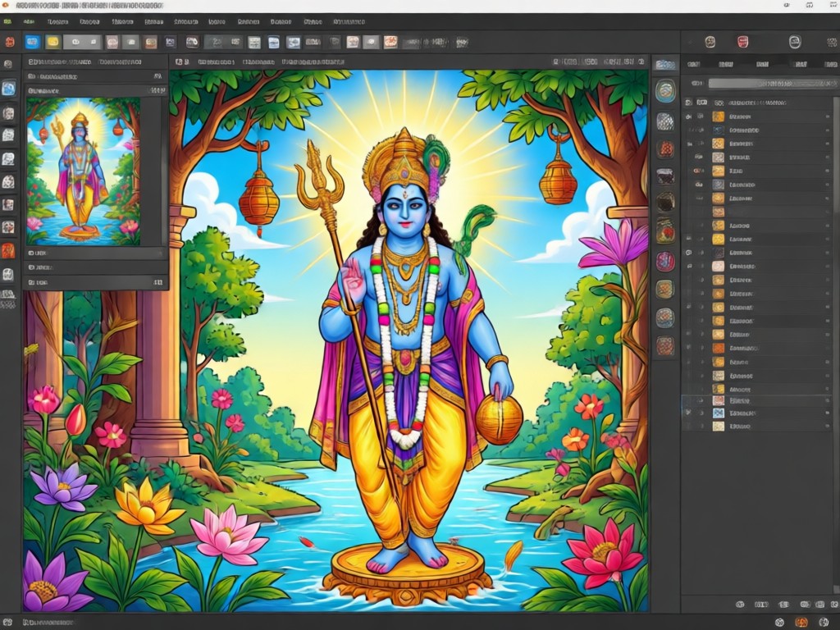Select the red-orange tool in the left tool strip
The height and width of the screenshot is (630, 840).
coord(8,250)
